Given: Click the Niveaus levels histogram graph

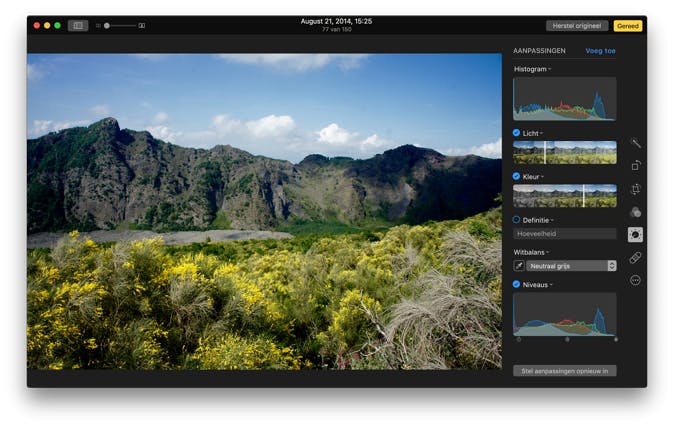Looking at the screenshot, I should tap(564, 315).
